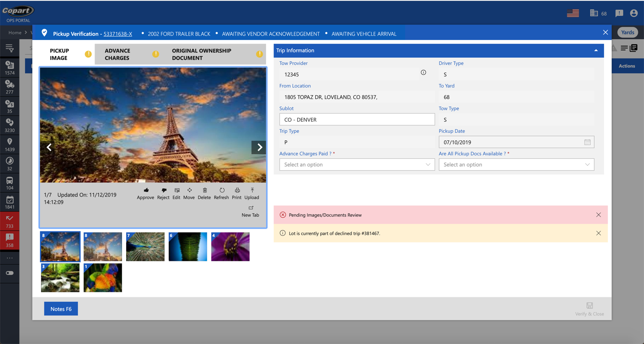Show more sidebar items ellipsis
The image size is (644, 344).
(10, 258)
